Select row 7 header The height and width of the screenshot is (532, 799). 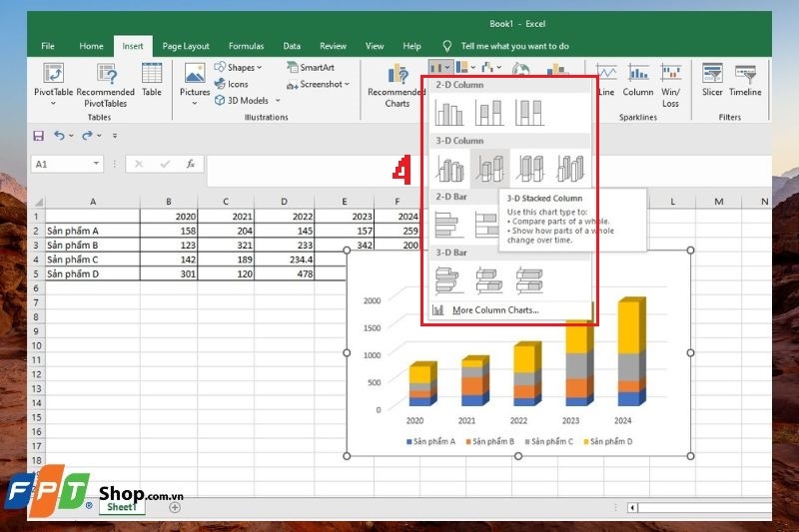36,302
